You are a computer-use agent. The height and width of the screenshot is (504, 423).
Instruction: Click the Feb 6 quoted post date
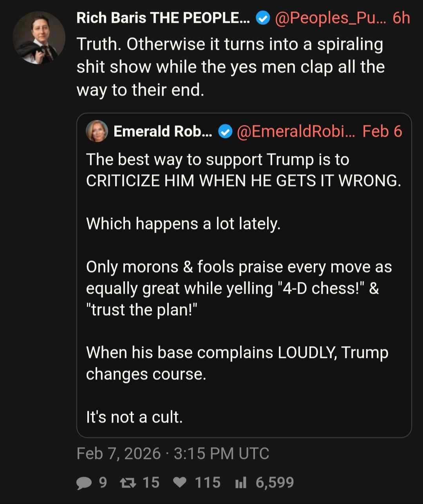click(x=382, y=132)
